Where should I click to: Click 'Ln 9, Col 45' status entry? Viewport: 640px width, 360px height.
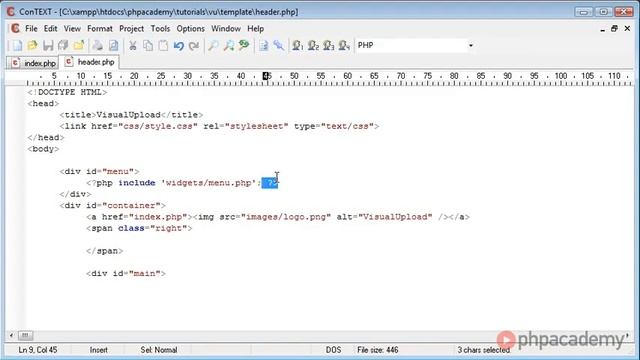(38, 350)
